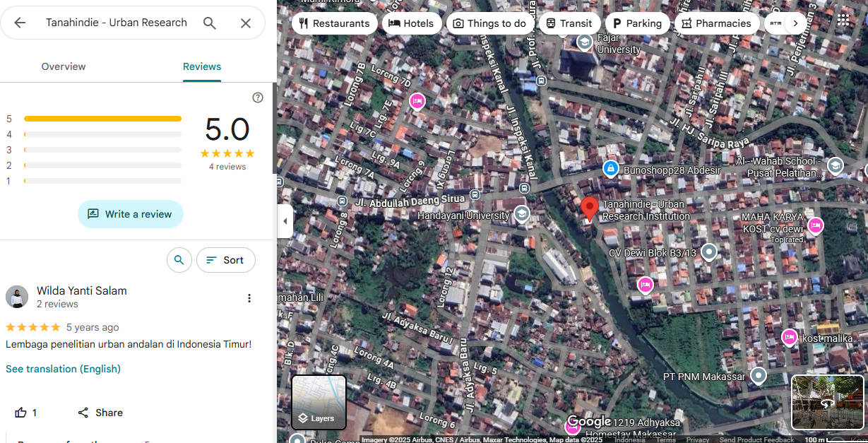Click the help question mark icon for reviews
The width and height of the screenshot is (868, 443).
tap(258, 98)
